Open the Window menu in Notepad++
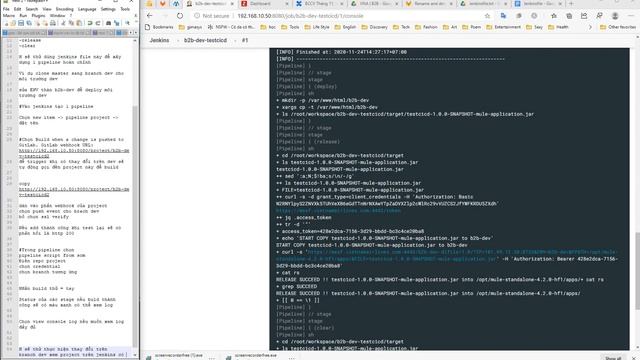Screen dimensions: 640x360 58,16
